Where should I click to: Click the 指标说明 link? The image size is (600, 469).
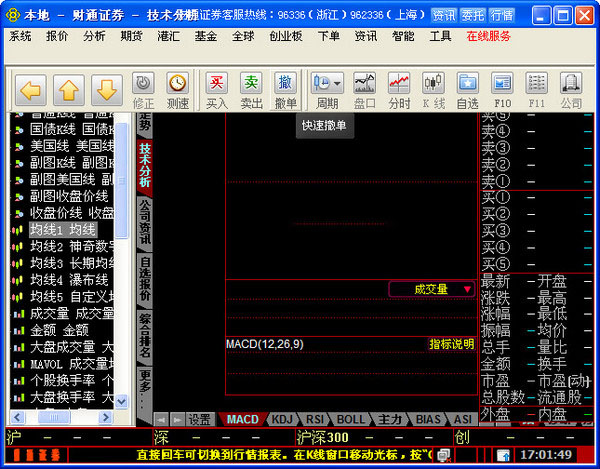click(x=452, y=344)
